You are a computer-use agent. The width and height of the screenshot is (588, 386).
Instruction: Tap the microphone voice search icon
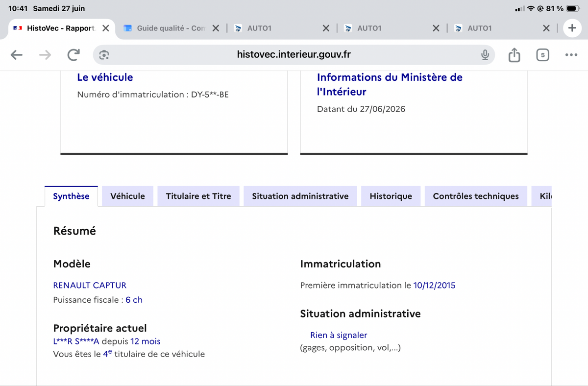(485, 55)
